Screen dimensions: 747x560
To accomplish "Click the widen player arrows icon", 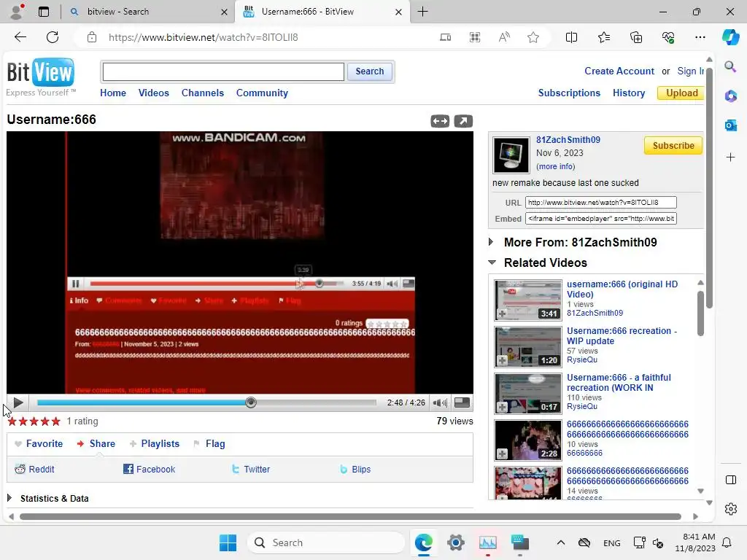I will click(x=440, y=121).
